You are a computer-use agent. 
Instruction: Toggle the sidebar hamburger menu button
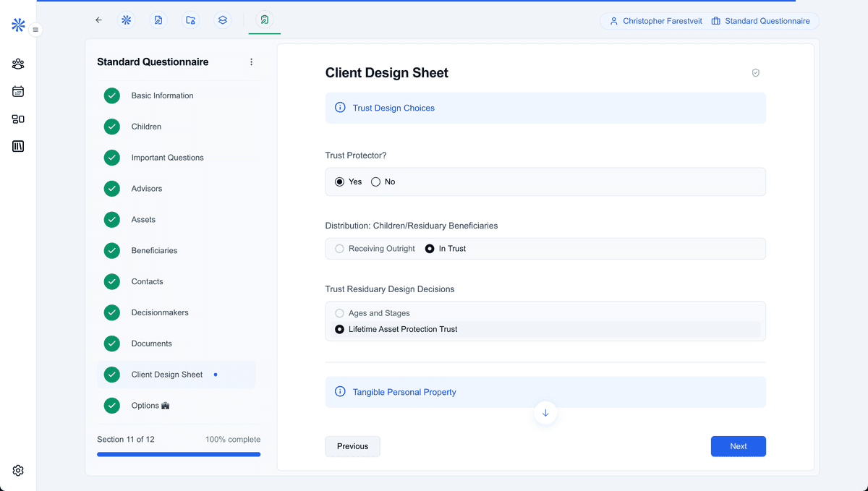click(x=35, y=30)
